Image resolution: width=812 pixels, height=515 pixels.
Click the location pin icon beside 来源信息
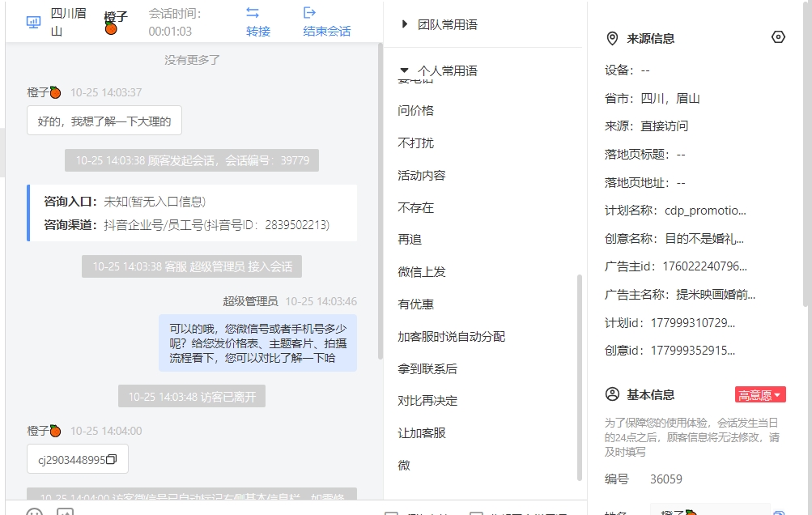tap(612, 38)
